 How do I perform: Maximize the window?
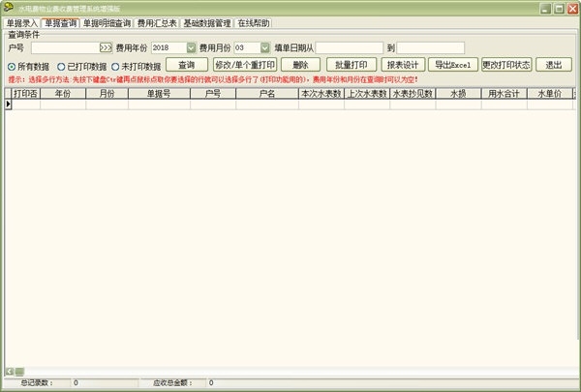[559, 9]
